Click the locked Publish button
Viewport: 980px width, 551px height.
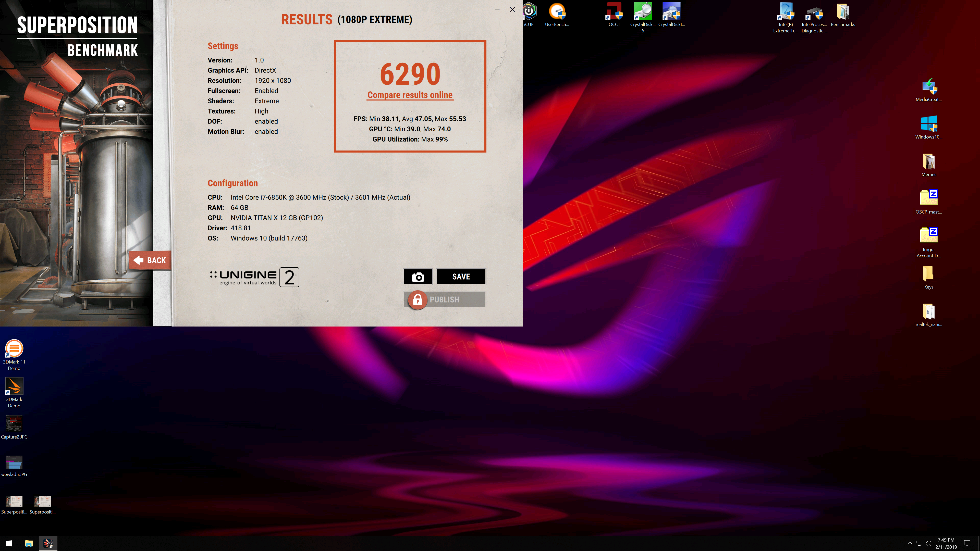444,300
